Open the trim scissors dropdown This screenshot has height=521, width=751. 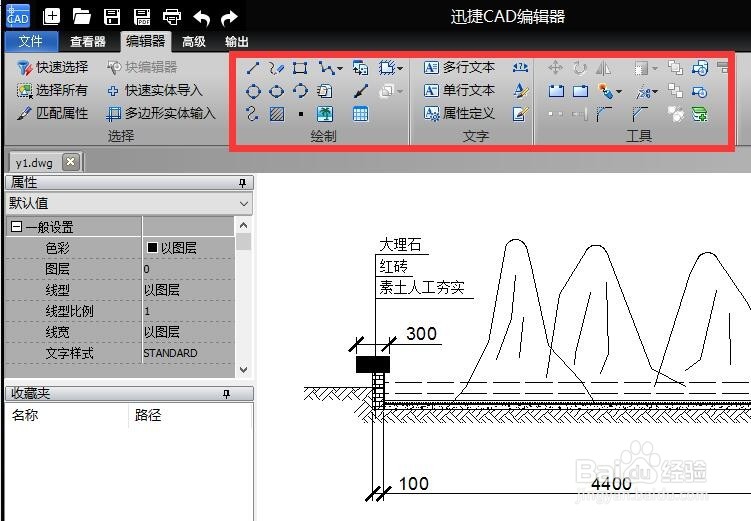click(654, 91)
